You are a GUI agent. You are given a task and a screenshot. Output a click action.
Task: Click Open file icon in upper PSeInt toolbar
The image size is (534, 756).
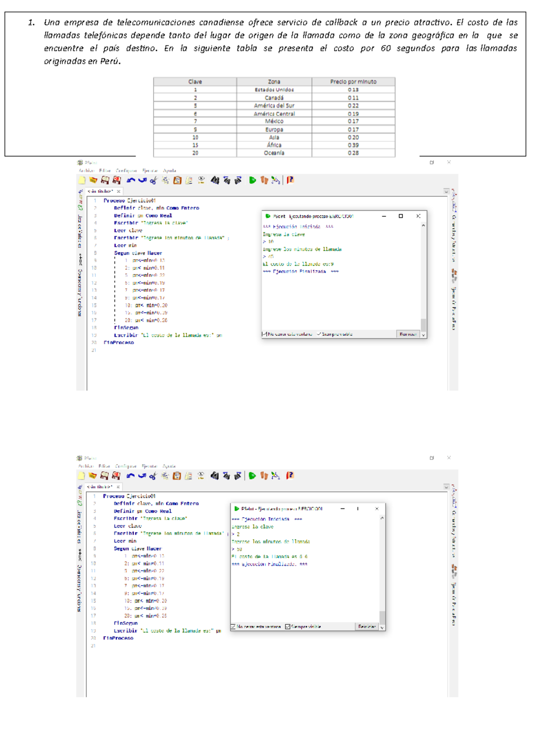(93, 180)
